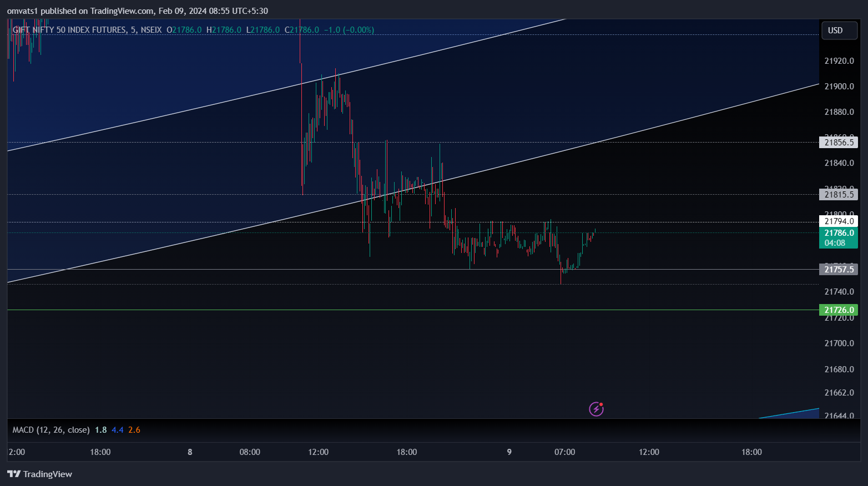Click the 04:08 candle countdown timer
The image size is (868, 486).
[x=835, y=243]
